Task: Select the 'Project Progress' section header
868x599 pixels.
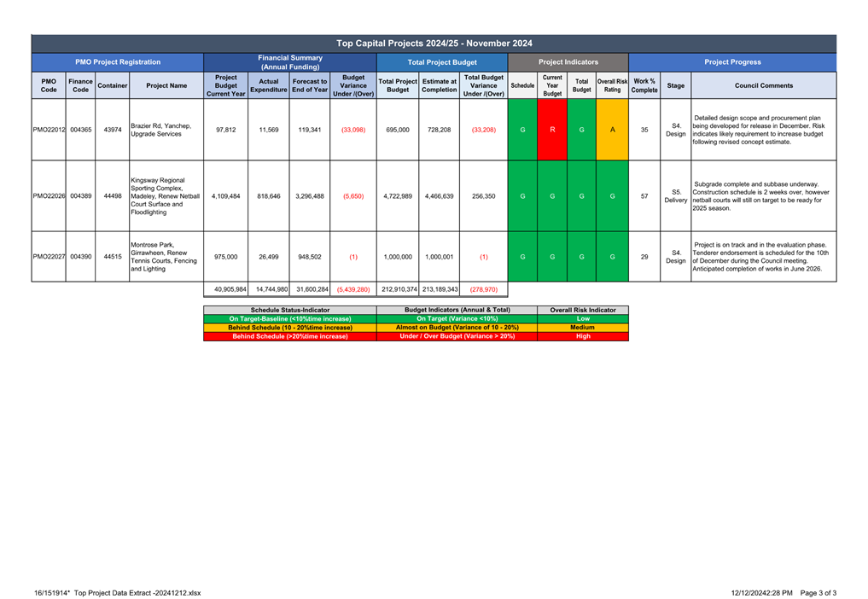Action: 731,62
